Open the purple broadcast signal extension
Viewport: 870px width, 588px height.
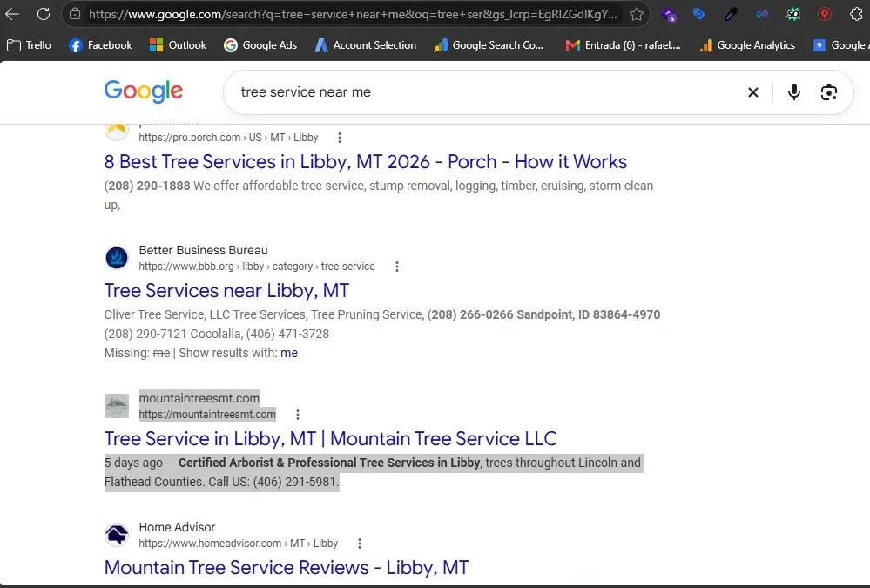762,14
